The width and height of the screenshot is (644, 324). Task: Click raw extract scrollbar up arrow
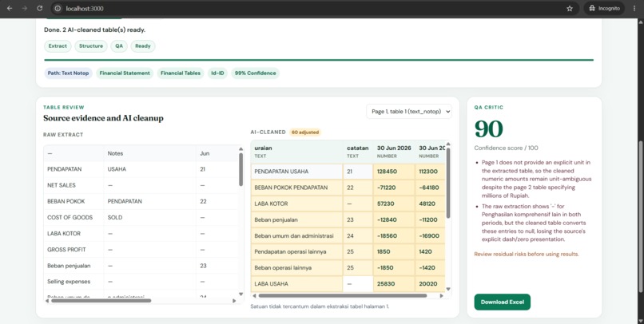pos(241,149)
